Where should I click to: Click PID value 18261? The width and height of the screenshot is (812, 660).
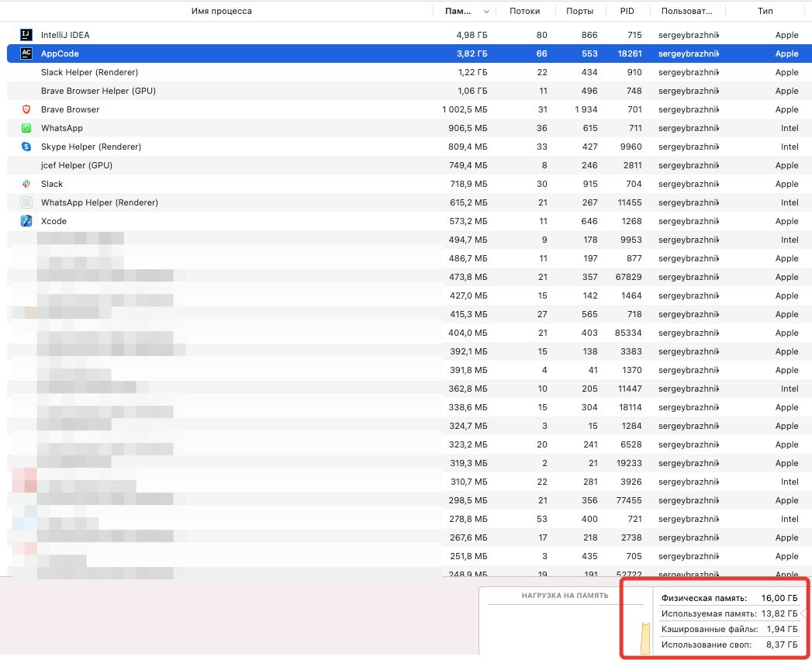tap(629, 54)
